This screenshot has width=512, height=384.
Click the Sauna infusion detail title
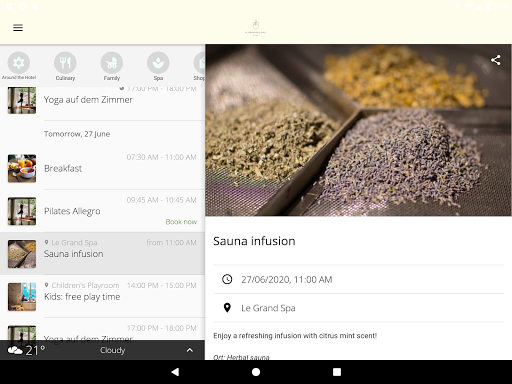(x=254, y=241)
